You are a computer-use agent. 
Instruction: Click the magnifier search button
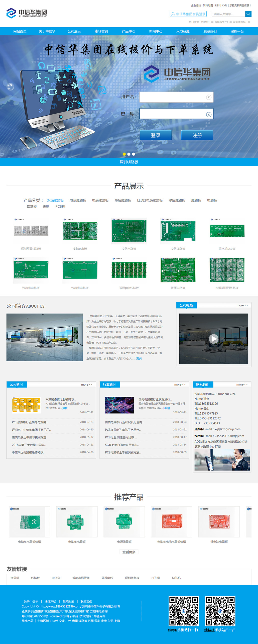248,14
